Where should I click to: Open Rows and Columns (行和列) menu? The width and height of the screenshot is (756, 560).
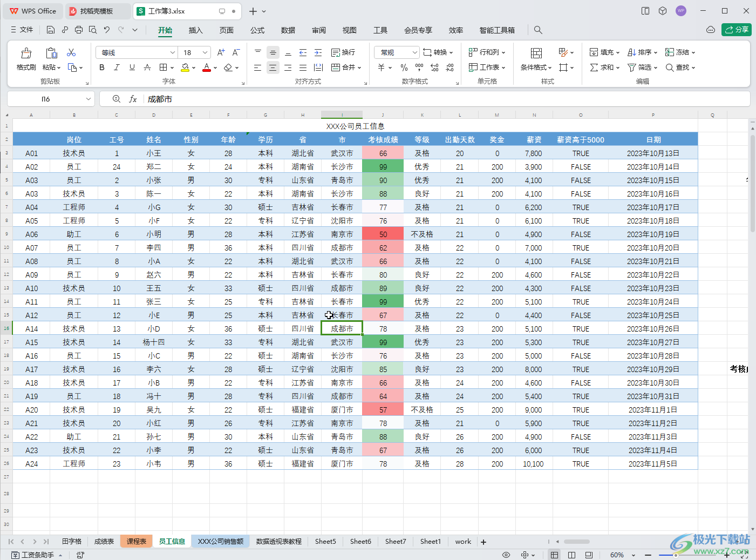coord(487,52)
